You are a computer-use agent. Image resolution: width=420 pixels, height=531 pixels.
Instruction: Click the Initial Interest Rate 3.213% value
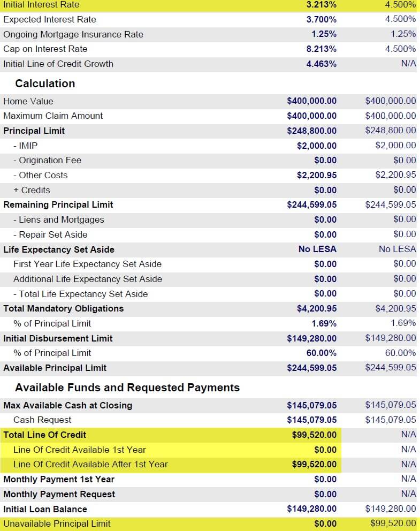[x=321, y=5]
